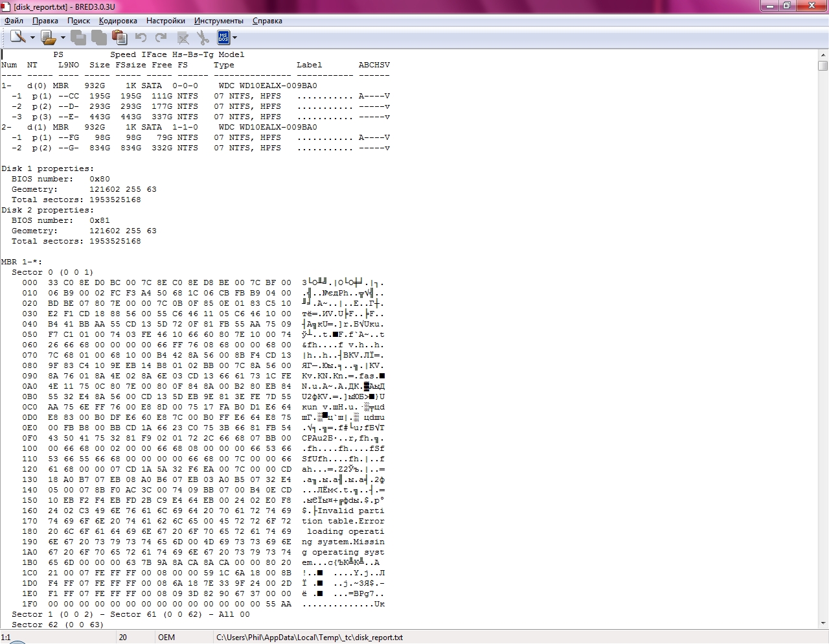Click the Paste clipboard icon in toolbar
The height and width of the screenshot is (644, 829).
(120, 38)
